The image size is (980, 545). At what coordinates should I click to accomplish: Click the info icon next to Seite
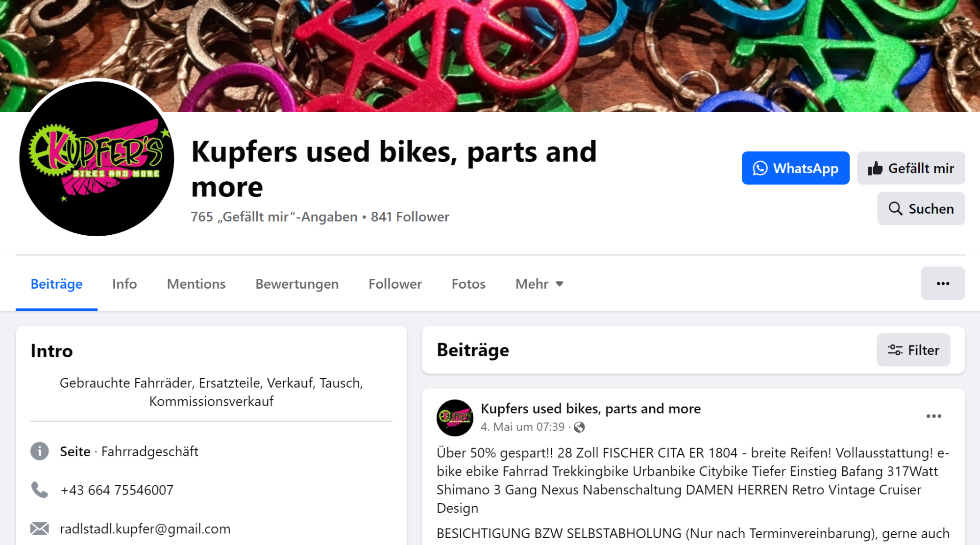(x=40, y=451)
